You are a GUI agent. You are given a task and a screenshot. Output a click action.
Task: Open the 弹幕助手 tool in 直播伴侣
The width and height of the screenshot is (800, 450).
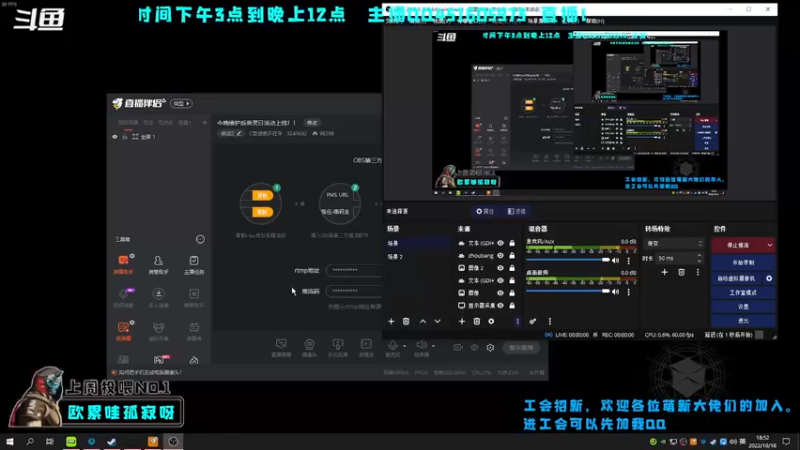pos(123,264)
